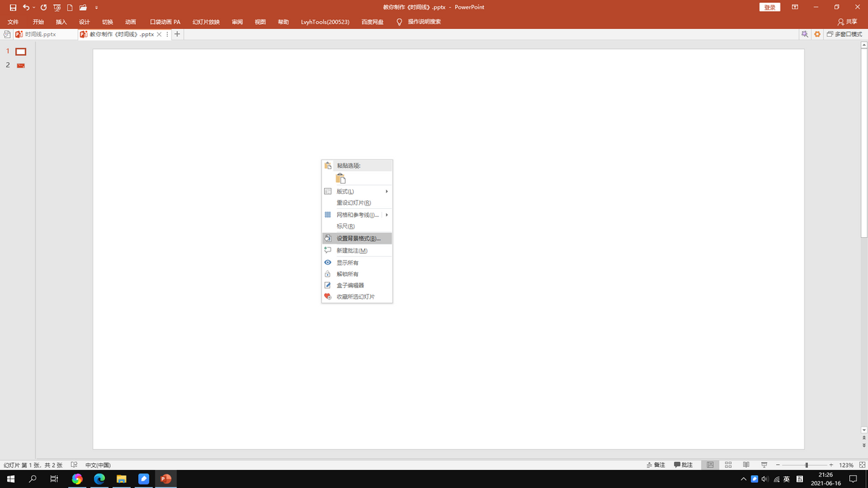
Task: Open the 切换 ribbon tab
Action: coord(108,22)
